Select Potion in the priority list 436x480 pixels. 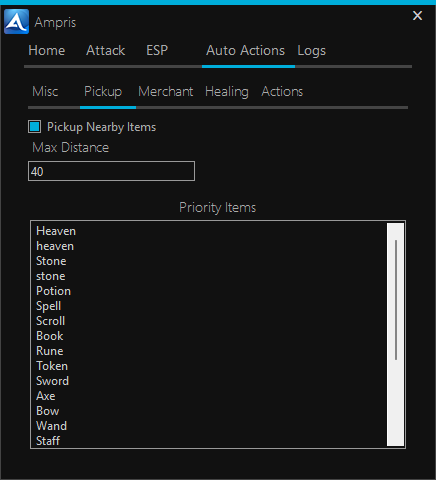[53, 291]
